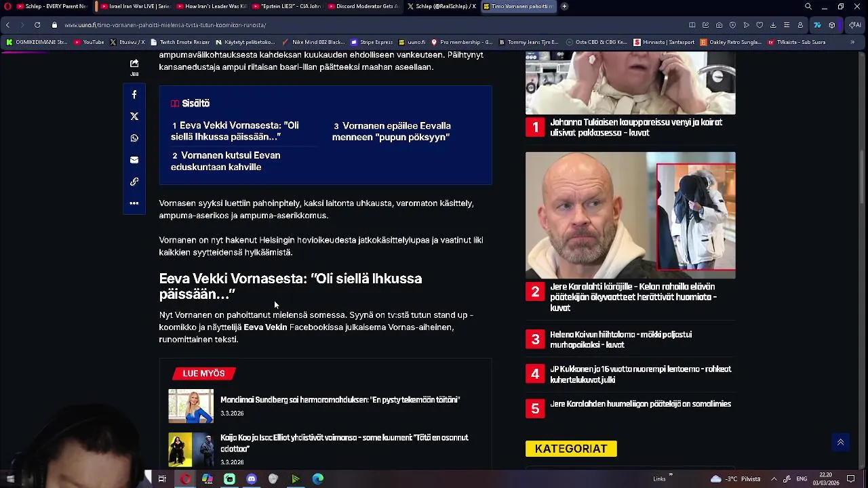
Task: Expand Links toolbar chevron on taskbar
Action: pyautogui.click(x=671, y=475)
